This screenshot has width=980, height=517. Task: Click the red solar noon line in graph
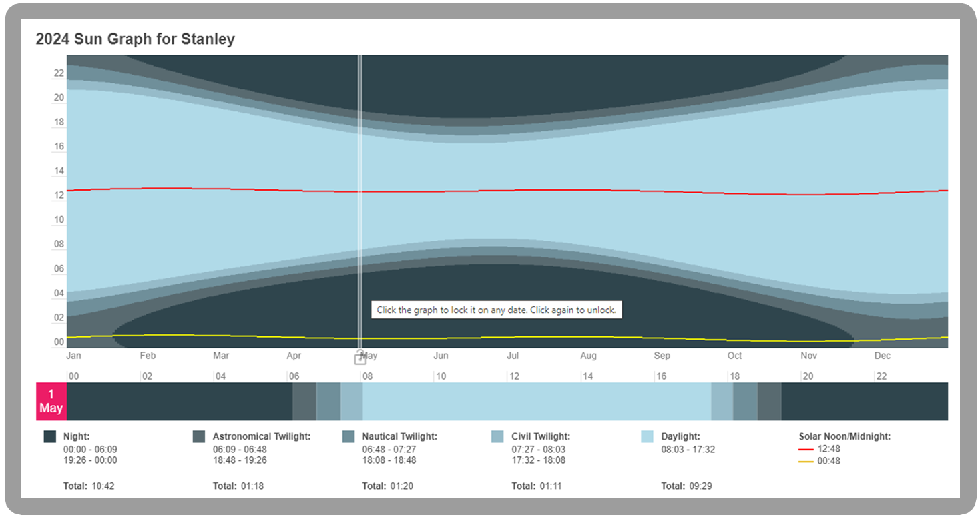pos(507,191)
